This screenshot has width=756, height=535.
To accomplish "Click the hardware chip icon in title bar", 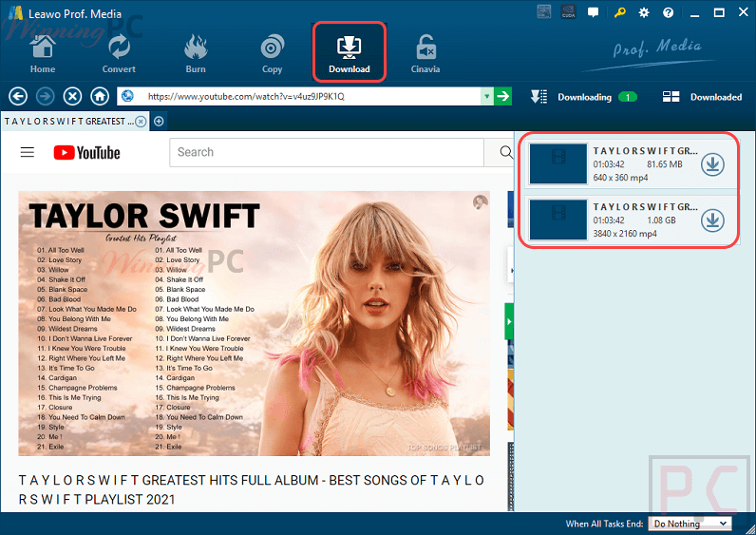I will click(544, 12).
